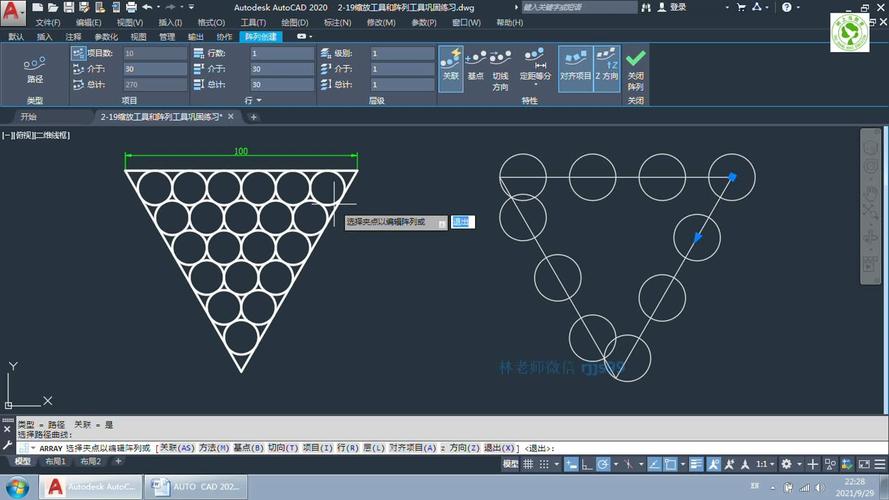Click the workspace switching gear icon
Image resolution: width=889 pixels, height=500 pixels.
pos(786,464)
